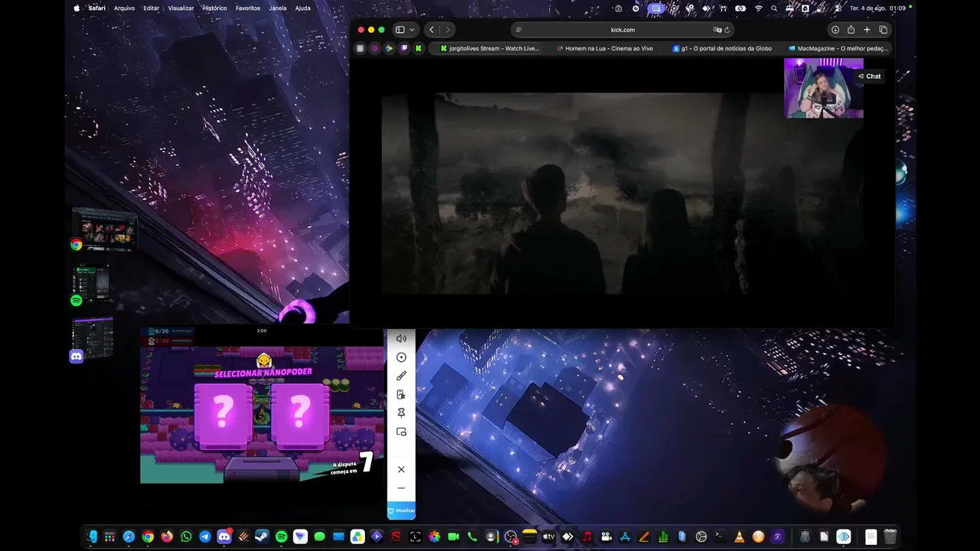
Task: Open Launchpad from the Dock
Action: [x=110, y=536]
